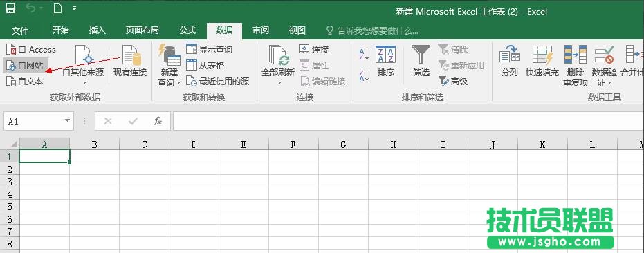Sort ascending with the A to Z icon

364,53
